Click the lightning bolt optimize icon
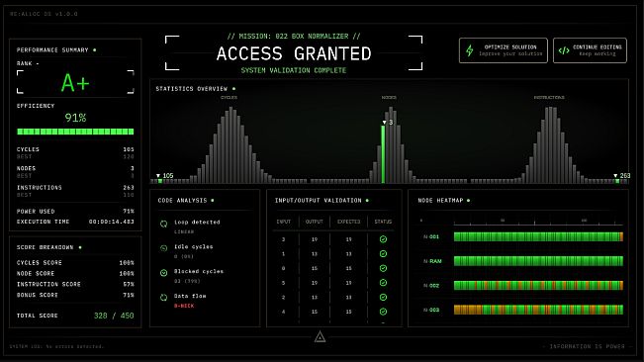Viewport: 644px width, 362px height. tap(470, 50)
